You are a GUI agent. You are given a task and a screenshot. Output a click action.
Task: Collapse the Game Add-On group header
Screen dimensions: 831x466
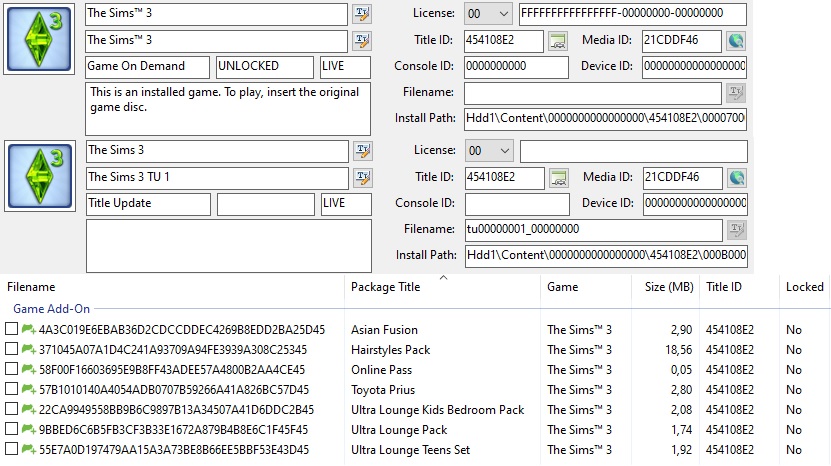point(51,309)
